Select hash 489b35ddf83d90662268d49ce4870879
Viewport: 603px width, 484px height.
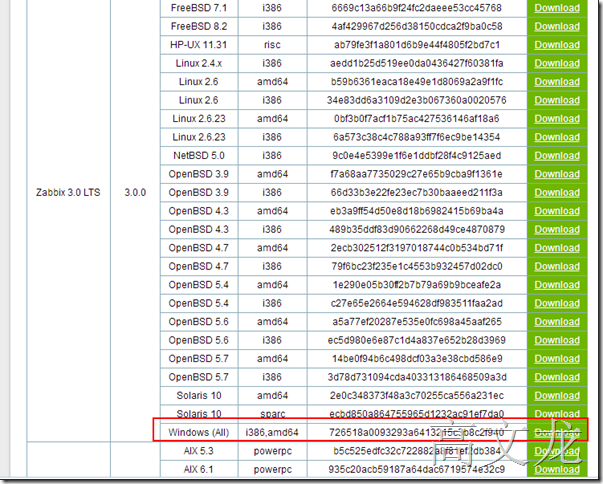(x=417, y=230)
